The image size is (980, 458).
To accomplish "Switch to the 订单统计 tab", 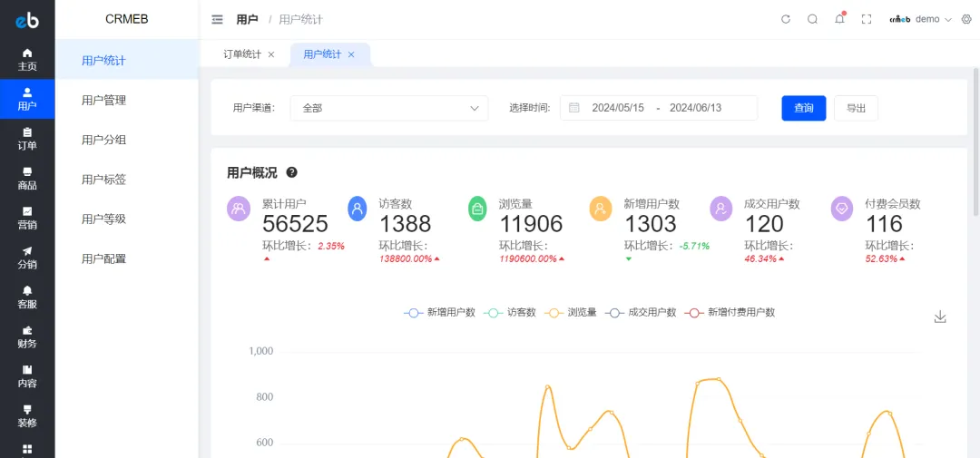I will (x=242, y=54).
